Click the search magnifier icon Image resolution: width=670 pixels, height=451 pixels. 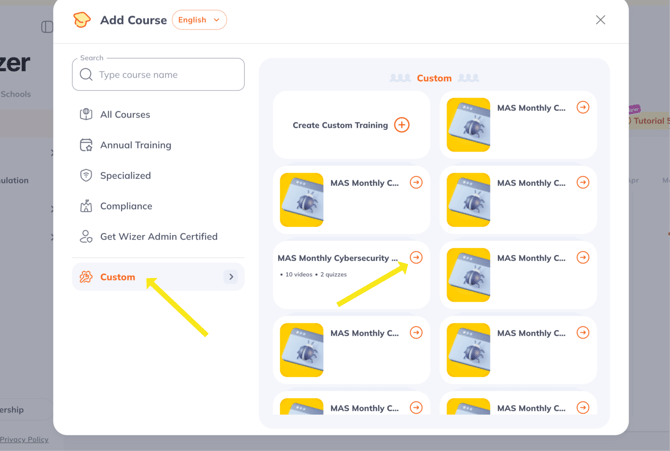(x=86, y=74)
